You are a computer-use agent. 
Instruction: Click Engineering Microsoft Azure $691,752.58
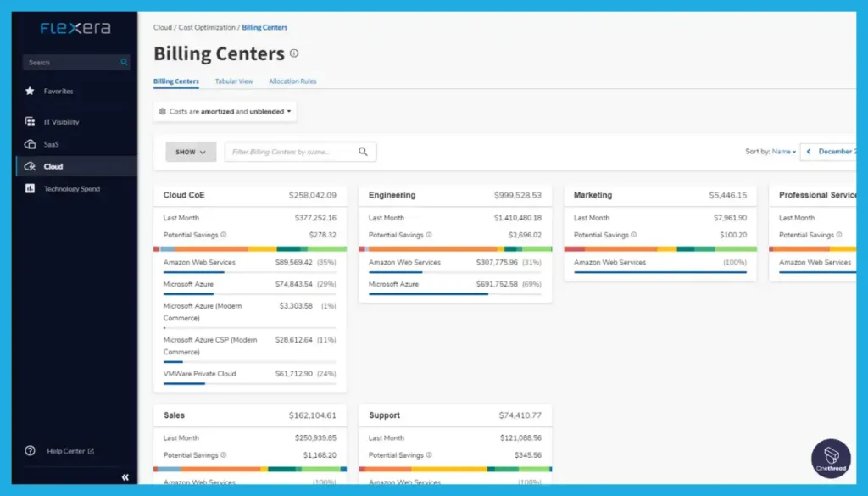coord(497,285)
